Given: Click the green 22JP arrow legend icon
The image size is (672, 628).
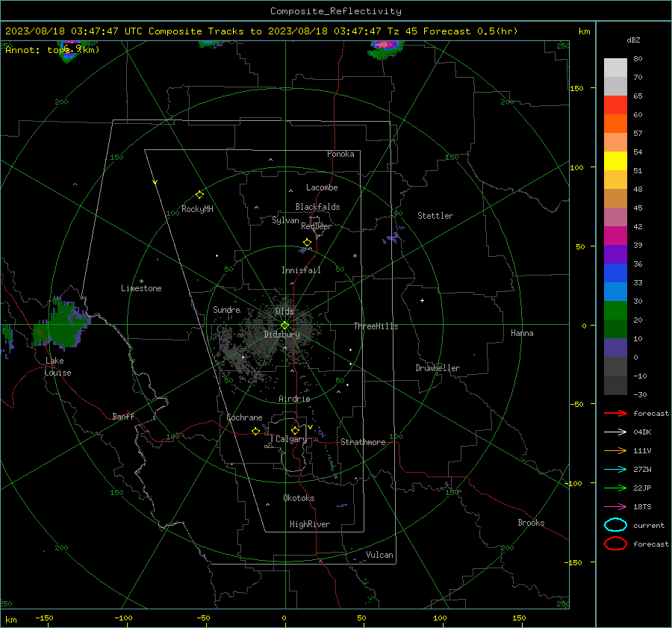Looking at the screenshot, I should [615, 488].
